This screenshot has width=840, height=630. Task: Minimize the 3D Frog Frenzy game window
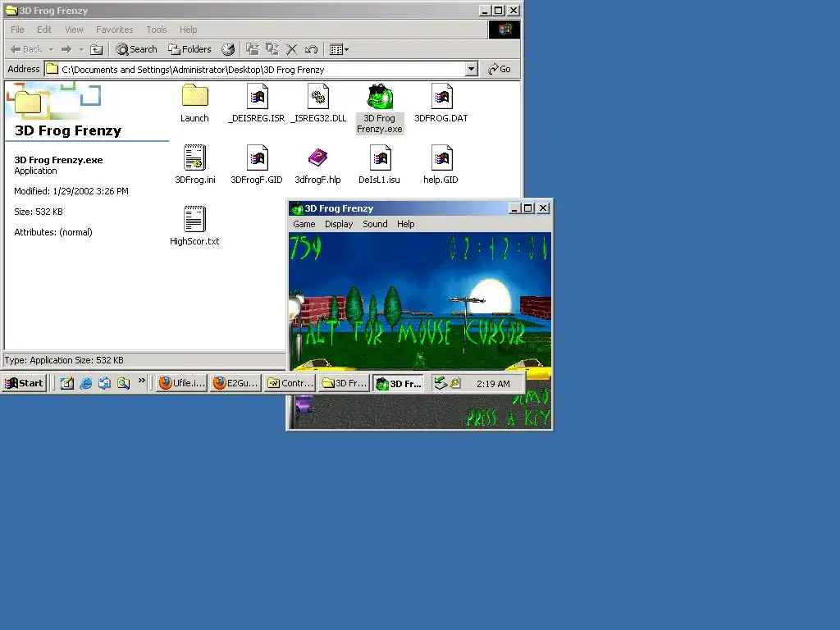(514, 208)
